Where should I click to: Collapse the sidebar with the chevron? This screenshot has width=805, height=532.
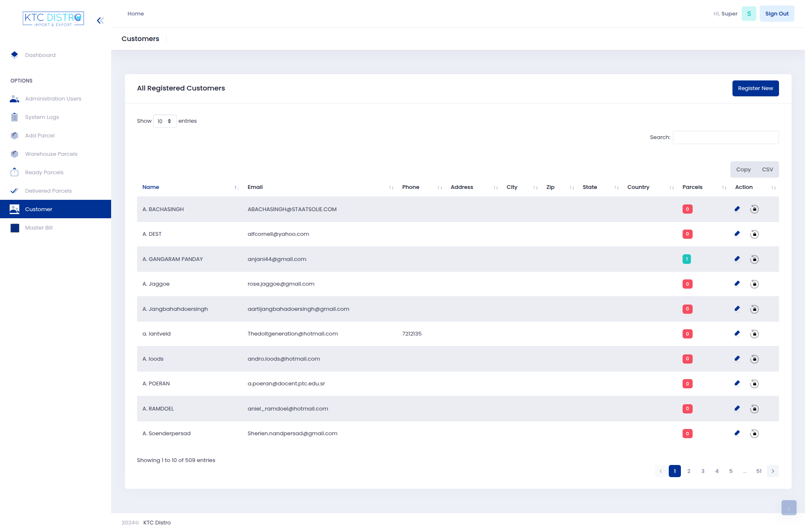100,20
